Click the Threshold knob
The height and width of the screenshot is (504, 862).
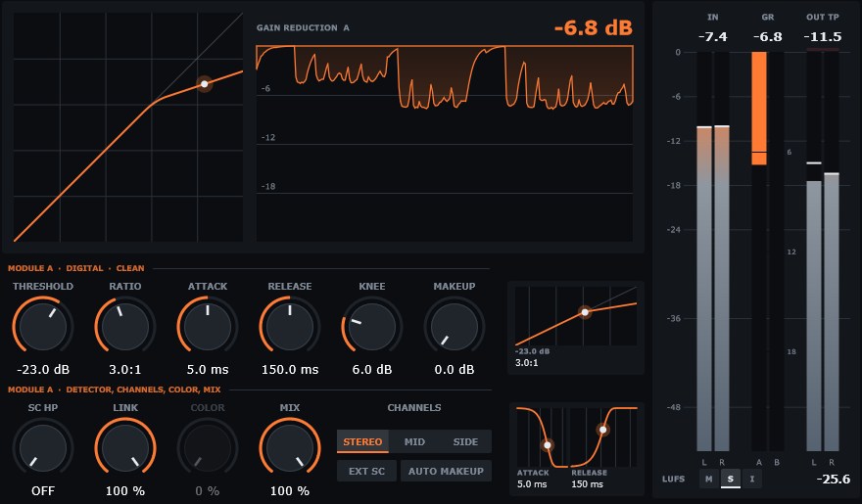point(43,326)
